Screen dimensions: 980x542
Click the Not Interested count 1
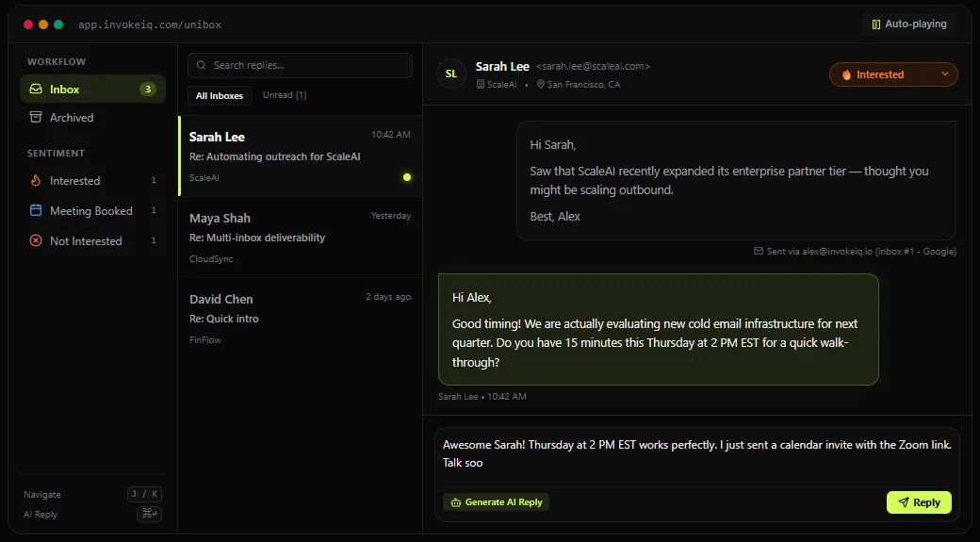tap(154, 240)
